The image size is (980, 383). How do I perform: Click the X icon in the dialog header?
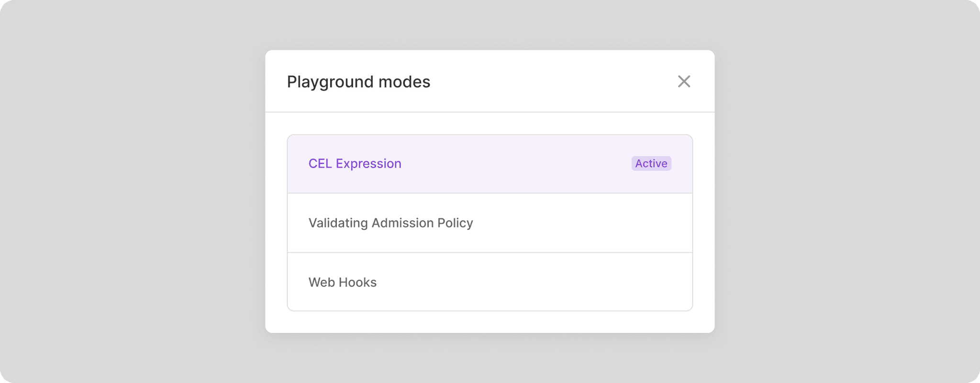point(684,81)
